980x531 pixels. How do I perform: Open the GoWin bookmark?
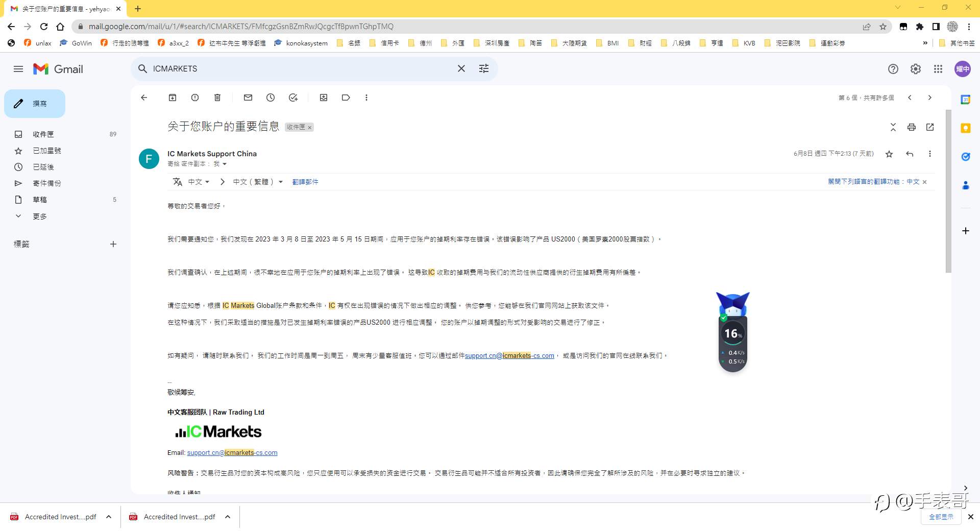pyautogui.click(x=76, y=43)
